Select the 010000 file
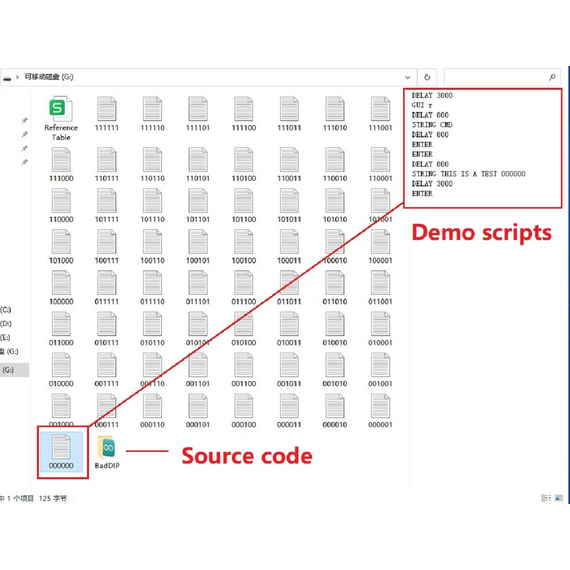570x570 pixels. [x=61, y=370]
